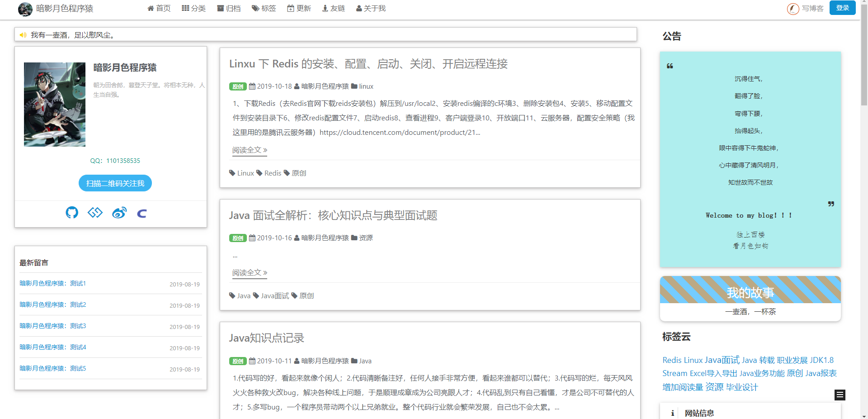Image resolution: width=868 pixels, height=419 pixels.
Task: Click the info icon next to 网站信息
Action: coord(672,413)
